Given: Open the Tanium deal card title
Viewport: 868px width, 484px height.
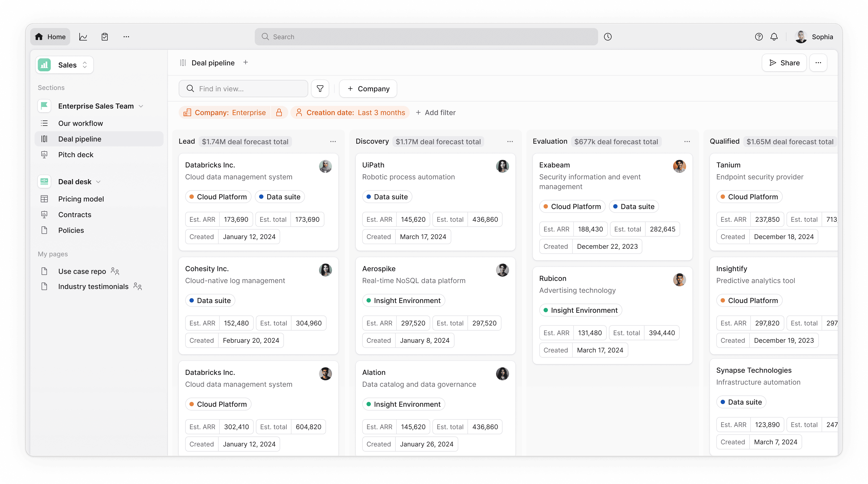Looking at the screenshot, I should (728, 165).
